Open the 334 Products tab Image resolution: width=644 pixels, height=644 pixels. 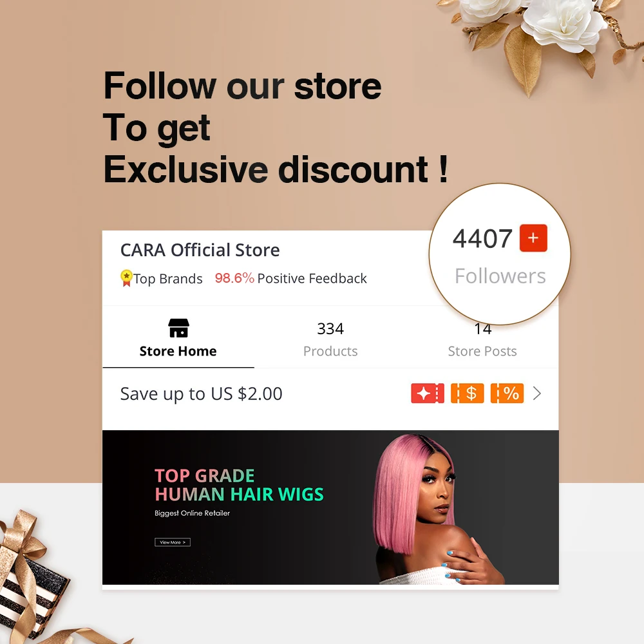[x=330, y=339]
